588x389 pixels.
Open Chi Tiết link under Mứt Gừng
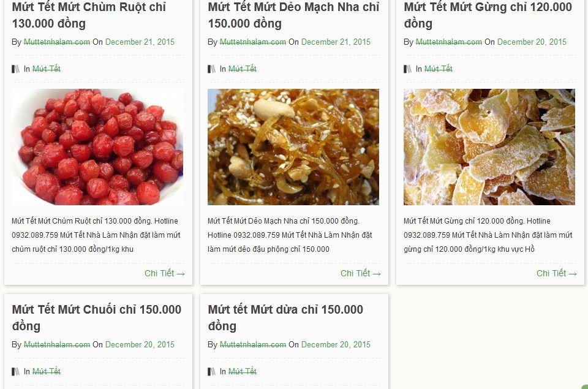(557, 273)
